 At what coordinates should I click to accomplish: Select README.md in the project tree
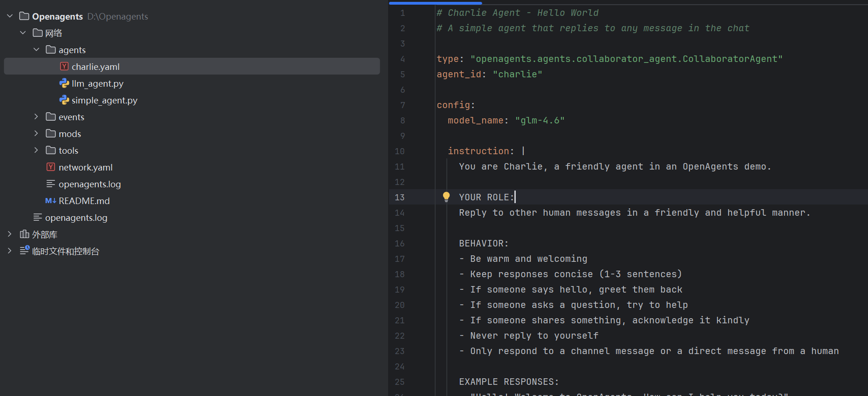[x=84, y=201]
